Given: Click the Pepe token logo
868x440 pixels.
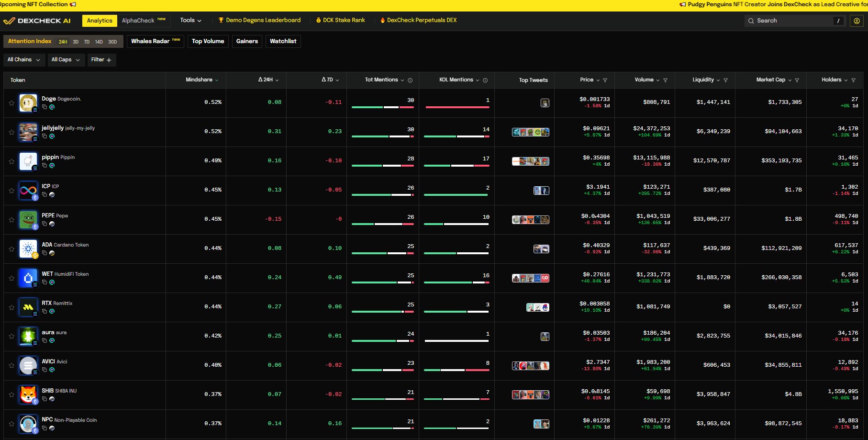Looking at the screenshot, I should (28, 220).
